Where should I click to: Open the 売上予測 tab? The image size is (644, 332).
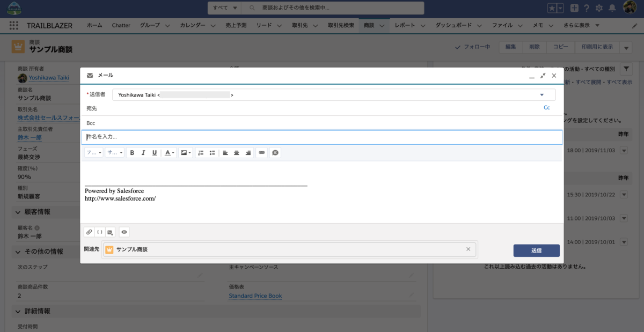coord(236,25)
